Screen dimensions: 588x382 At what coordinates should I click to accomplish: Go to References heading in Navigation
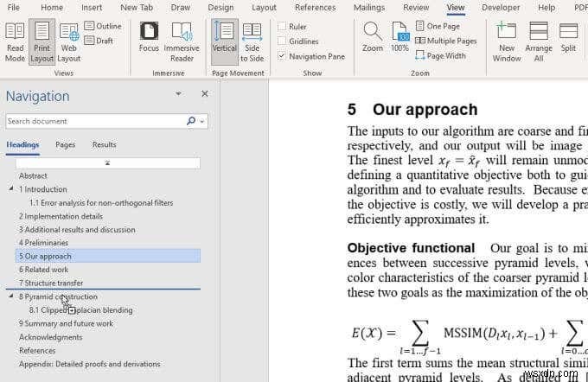(x=37, y=350)
